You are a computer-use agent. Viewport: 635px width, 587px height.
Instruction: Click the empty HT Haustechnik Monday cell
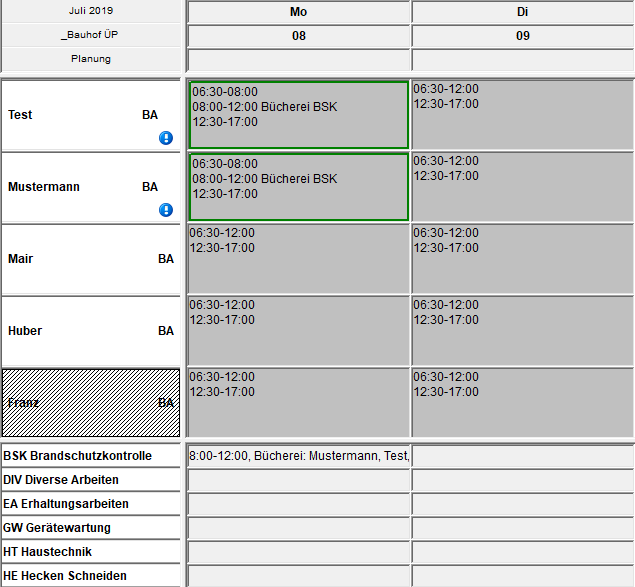298,552
